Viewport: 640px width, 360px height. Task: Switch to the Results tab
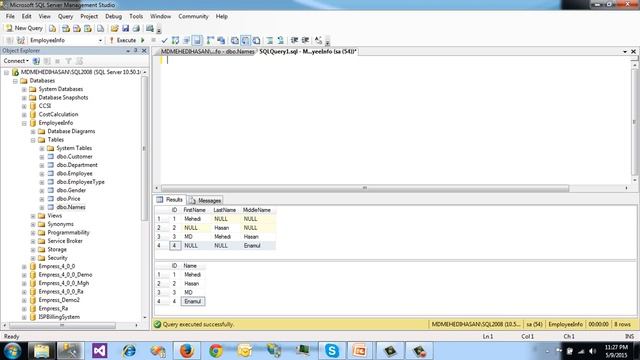[x=170, y=200]
